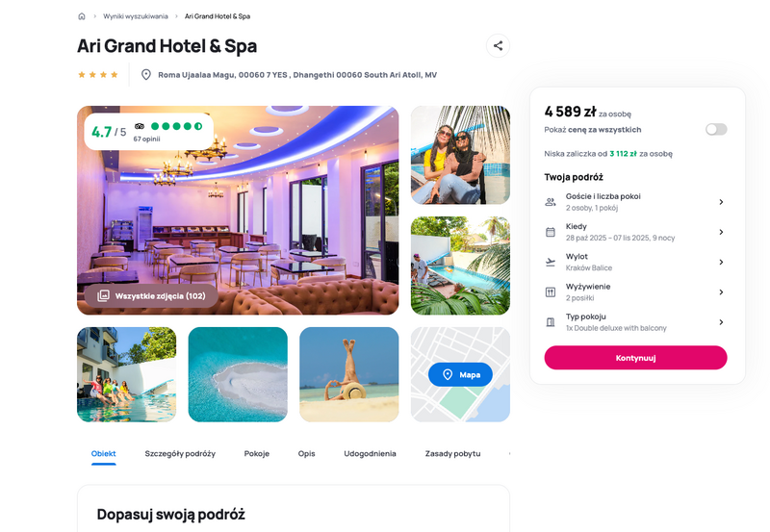Switch to the Pokoje tab
Screen dimensions: 770x532
(x=257, y=453)
